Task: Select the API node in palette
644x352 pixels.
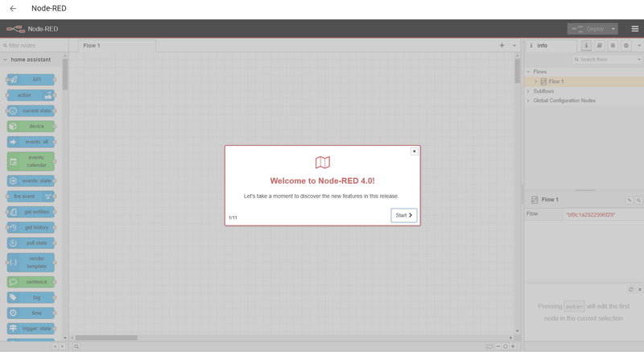Action: pos(31,79)
